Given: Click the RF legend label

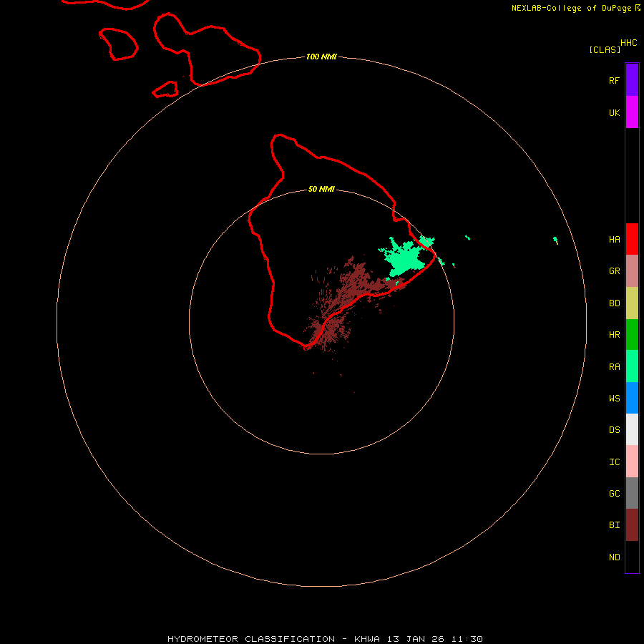Looking at the screenshot, I should (x=614, y=81).
